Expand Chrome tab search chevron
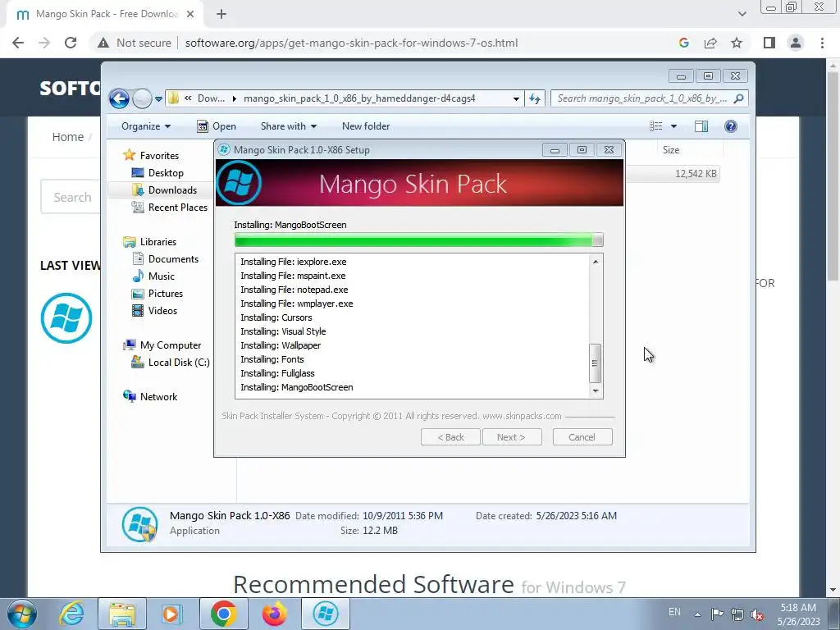The image size is (840, 630). coord(742,14)
